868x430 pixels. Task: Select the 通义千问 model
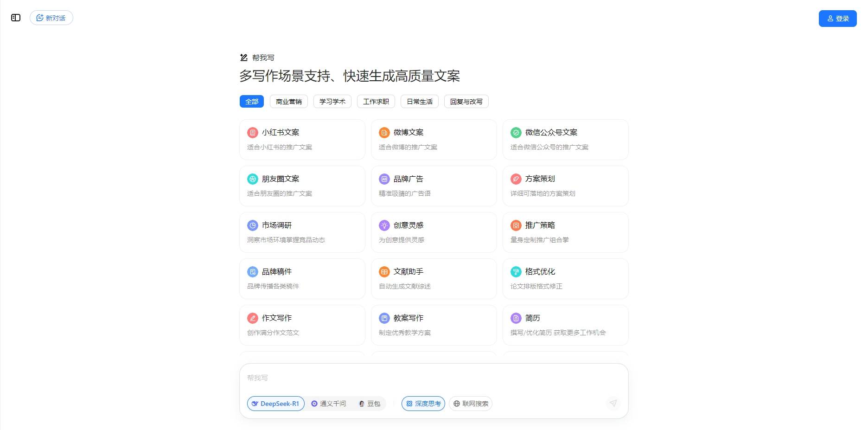tap(329, 404)
